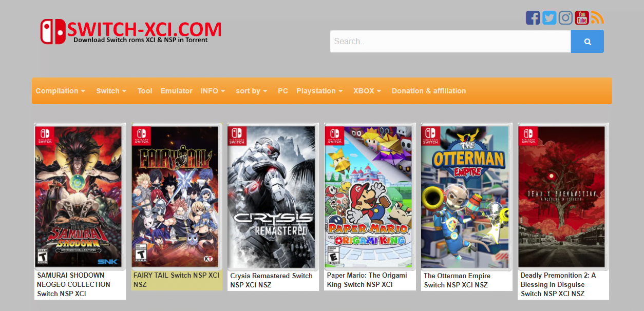Open the Crysis Remastered cover thumbnail
Viewport: 644px width, 311px height.
273,197
